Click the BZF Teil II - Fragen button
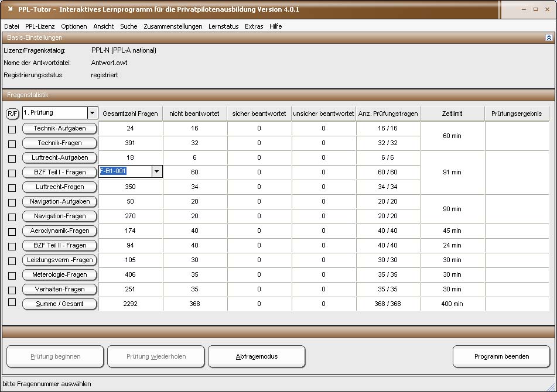The height and width of the screenshot is (392, 557). pos(60,246)
